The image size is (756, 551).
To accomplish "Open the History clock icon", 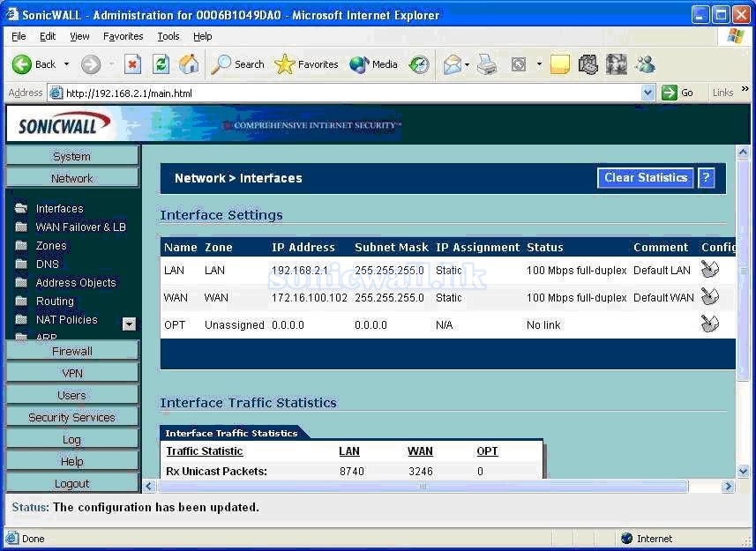I will coord(419,64).
